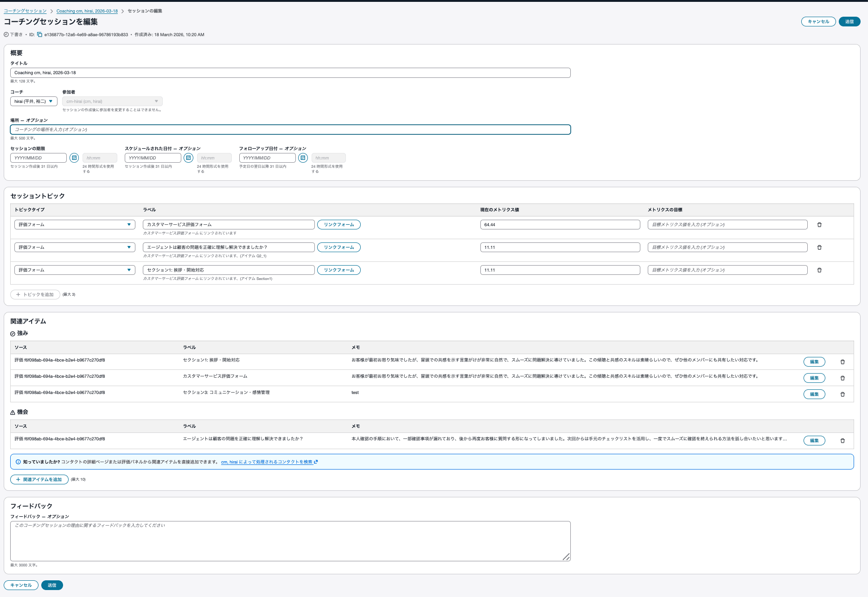Open calendar picker for フォローアップ日付
868x597 pixels.
click(303, 158)
